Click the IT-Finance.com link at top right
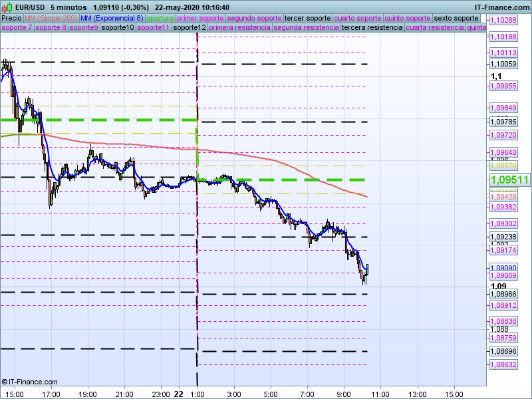 coord(501,7)
